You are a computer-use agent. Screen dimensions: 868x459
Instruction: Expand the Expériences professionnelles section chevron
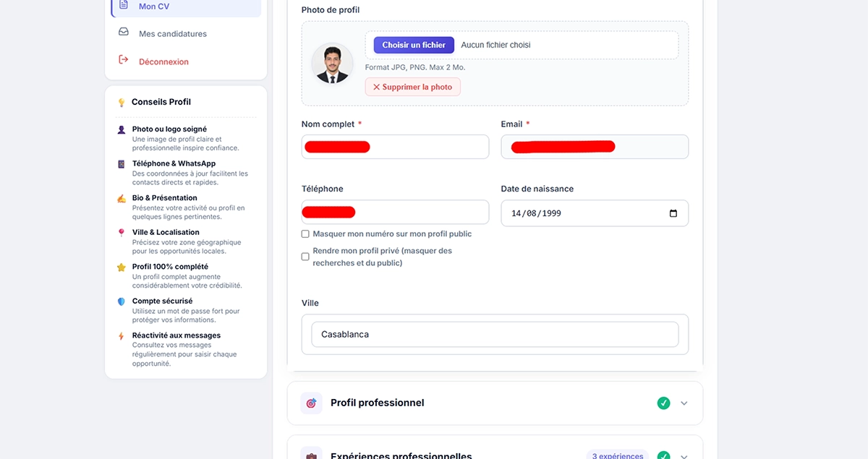[x=684, y=456]
